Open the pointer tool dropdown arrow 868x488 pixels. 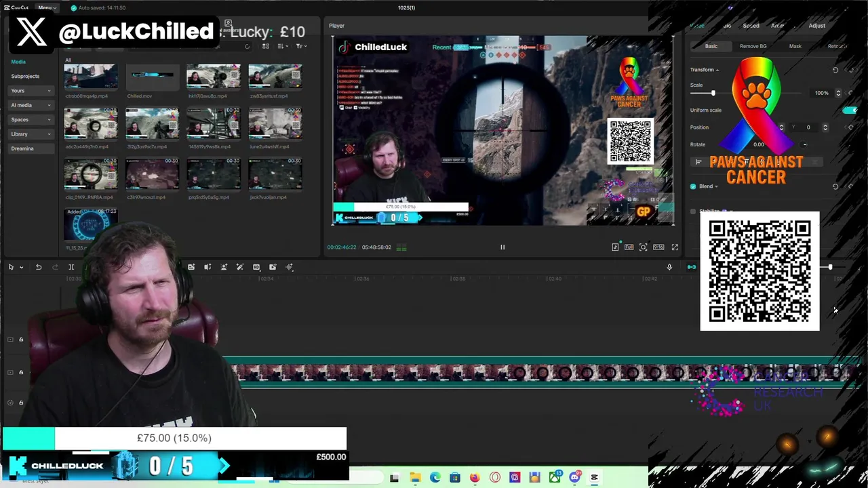click(x=21, y=267)
